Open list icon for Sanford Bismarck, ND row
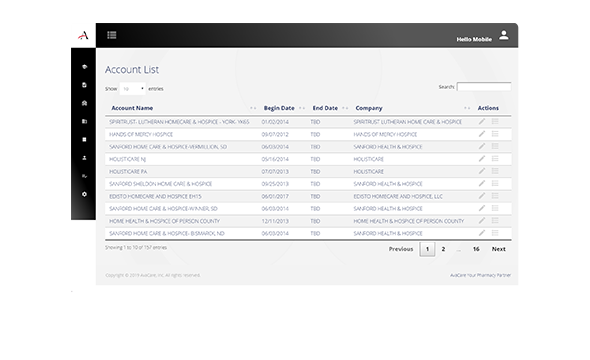The width and height of the screenshot is (590, 360). [x=495, y=233]
